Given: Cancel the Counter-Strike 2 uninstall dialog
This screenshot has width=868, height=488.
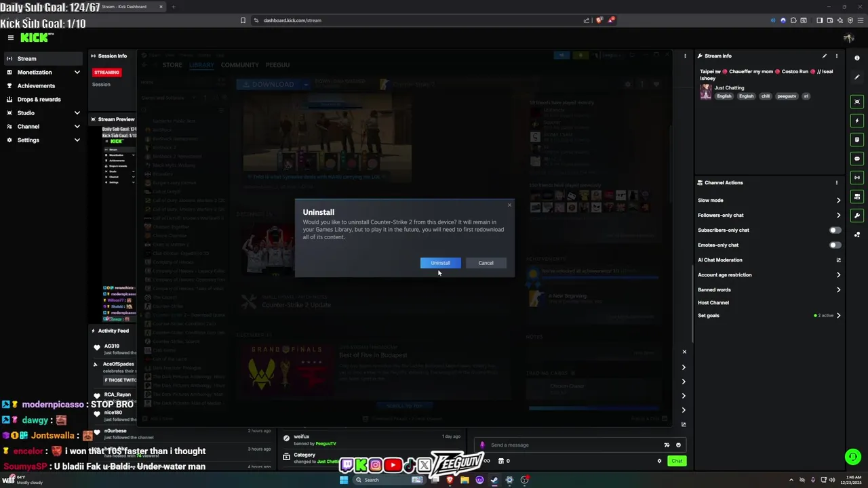Looking at the screenshot, I should point(486,263).
